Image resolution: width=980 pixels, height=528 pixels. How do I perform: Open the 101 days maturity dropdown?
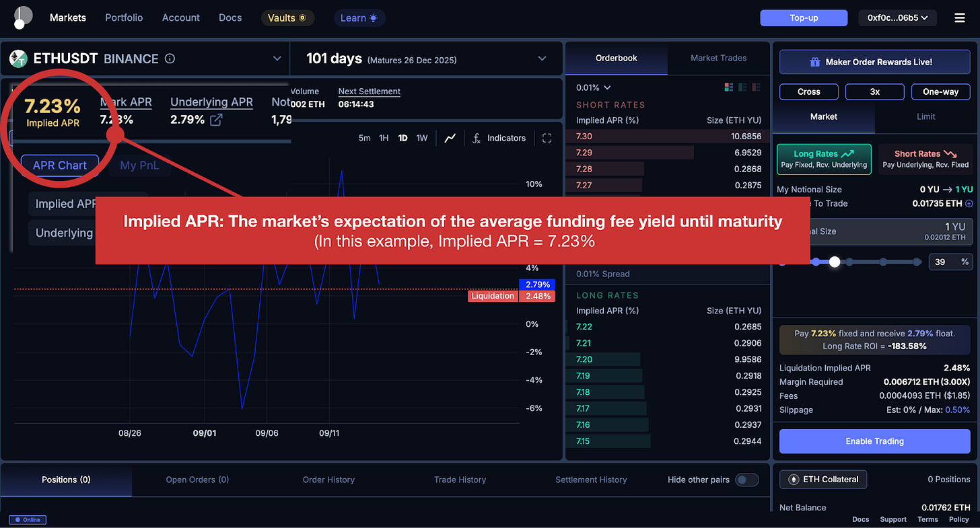[x=542, y=59]
